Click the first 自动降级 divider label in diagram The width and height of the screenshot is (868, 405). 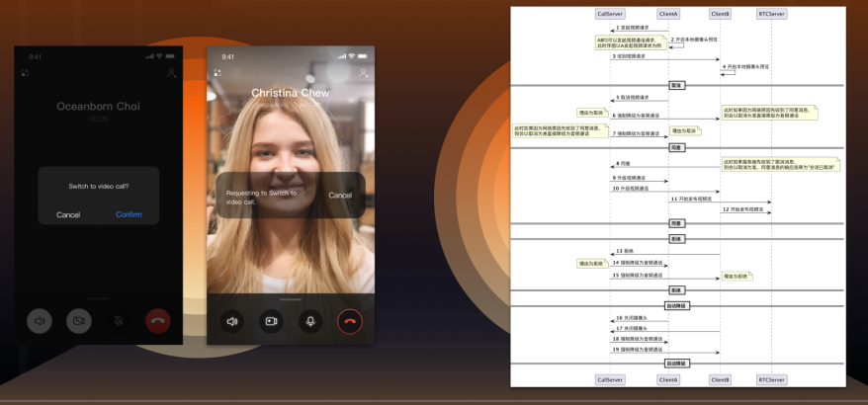677,305
